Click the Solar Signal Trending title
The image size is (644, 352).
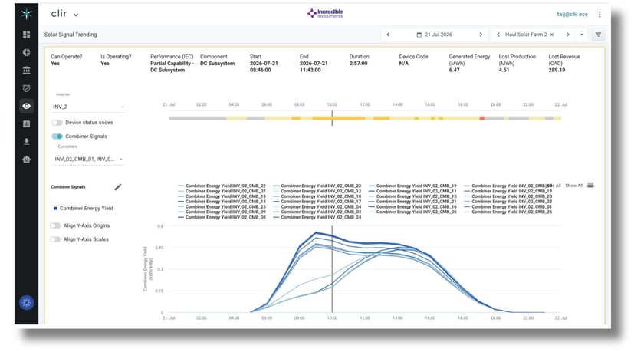pyautogui.click(x=71, y=35)
